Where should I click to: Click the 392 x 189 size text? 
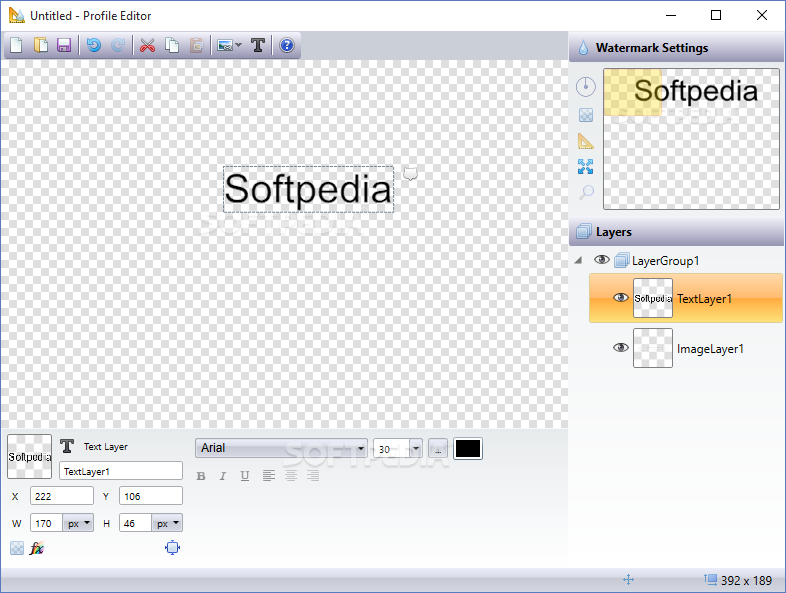click(746, 580)
